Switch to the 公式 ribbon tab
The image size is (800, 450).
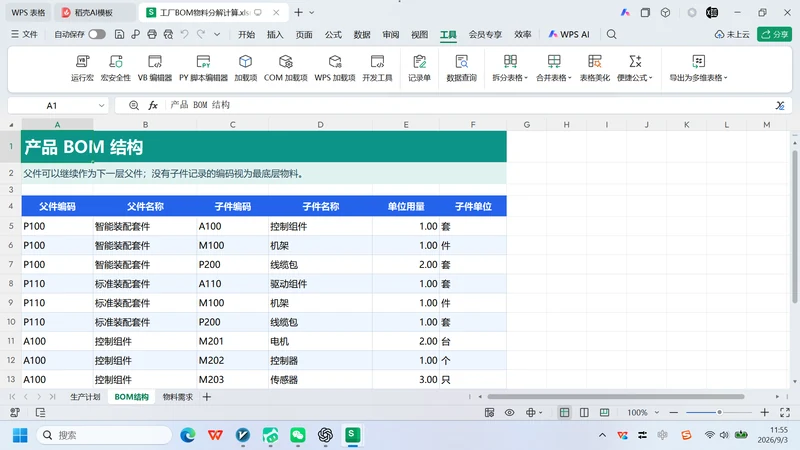pos(333,34)
